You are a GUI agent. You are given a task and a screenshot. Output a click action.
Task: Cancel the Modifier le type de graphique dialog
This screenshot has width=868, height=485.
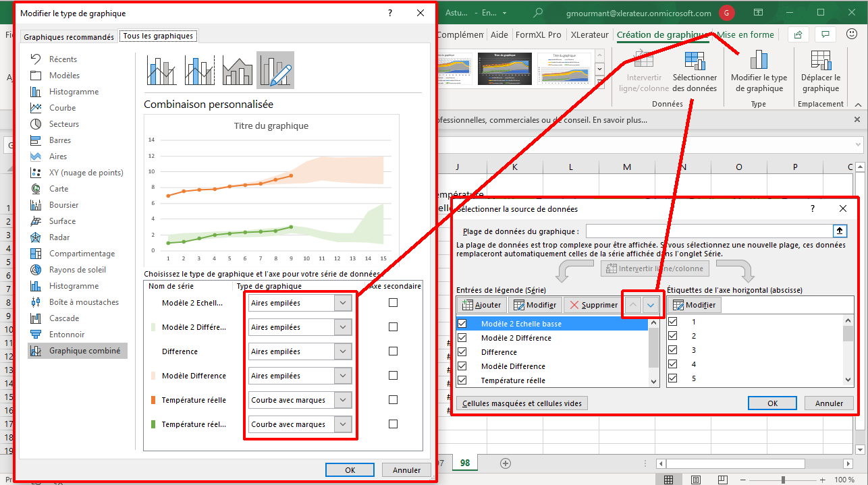click(406, 470)
